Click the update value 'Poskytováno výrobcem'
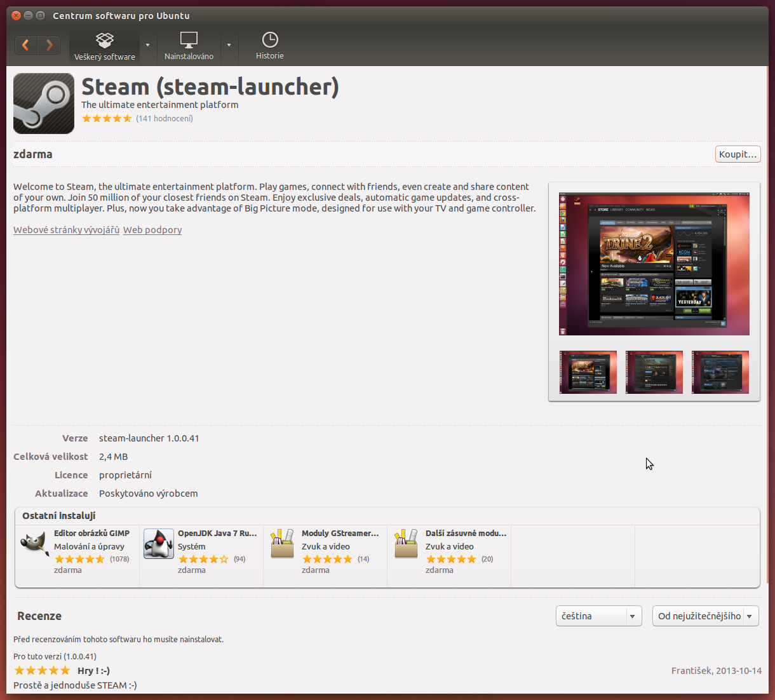The image size is (775, 700). [149, 494]
